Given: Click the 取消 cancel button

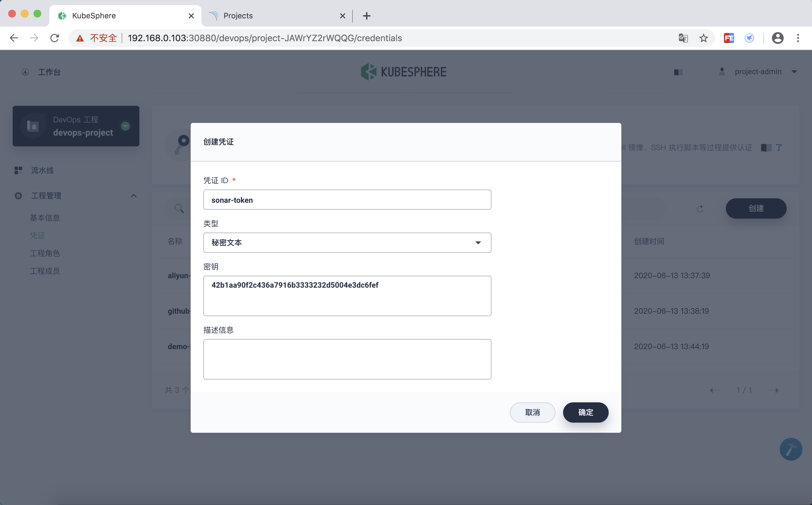Looking at the screenshot, I should 532,412.
